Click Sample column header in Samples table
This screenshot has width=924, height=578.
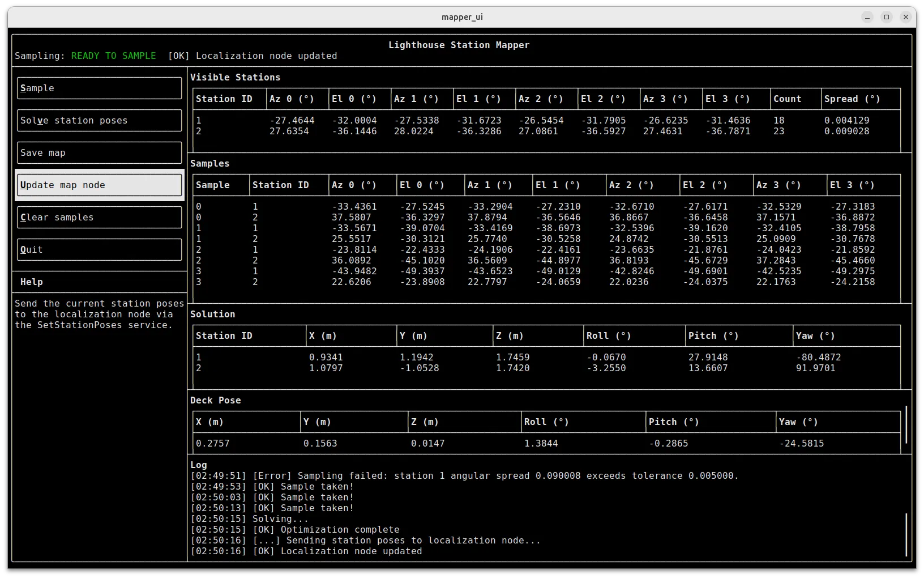tap(213, 185)
